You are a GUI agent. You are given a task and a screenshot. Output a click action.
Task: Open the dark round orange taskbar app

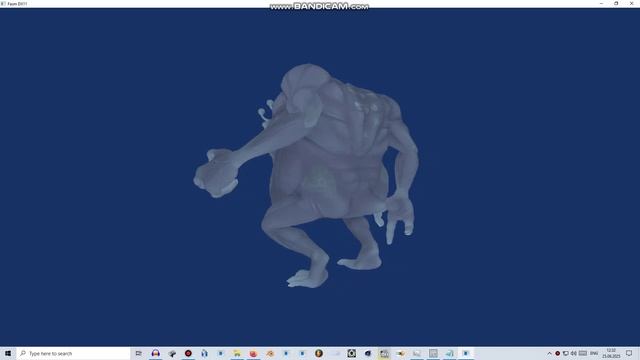click(x=319, y=353)
